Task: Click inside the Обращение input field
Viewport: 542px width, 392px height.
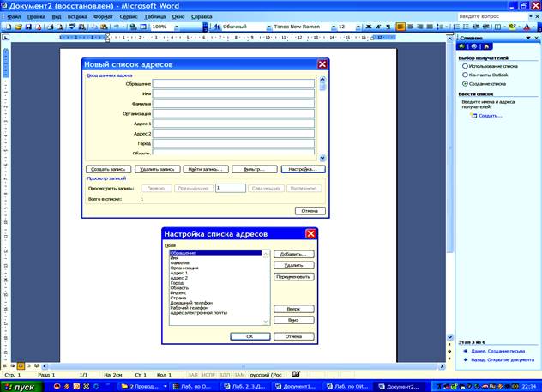Action: click(233, 84)
